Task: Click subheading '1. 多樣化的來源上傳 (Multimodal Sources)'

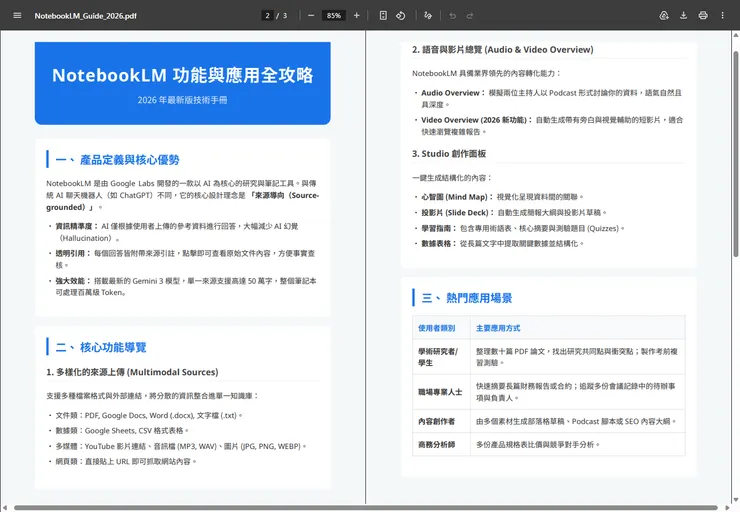Action: pyautogui.click(x=132, y=372)
